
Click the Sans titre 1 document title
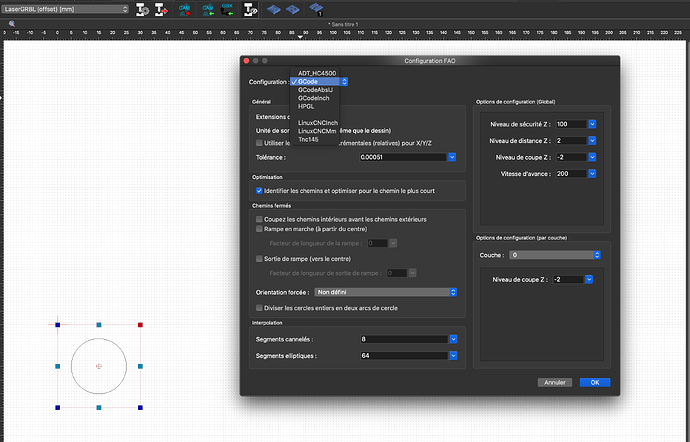[x=343, y=24]
